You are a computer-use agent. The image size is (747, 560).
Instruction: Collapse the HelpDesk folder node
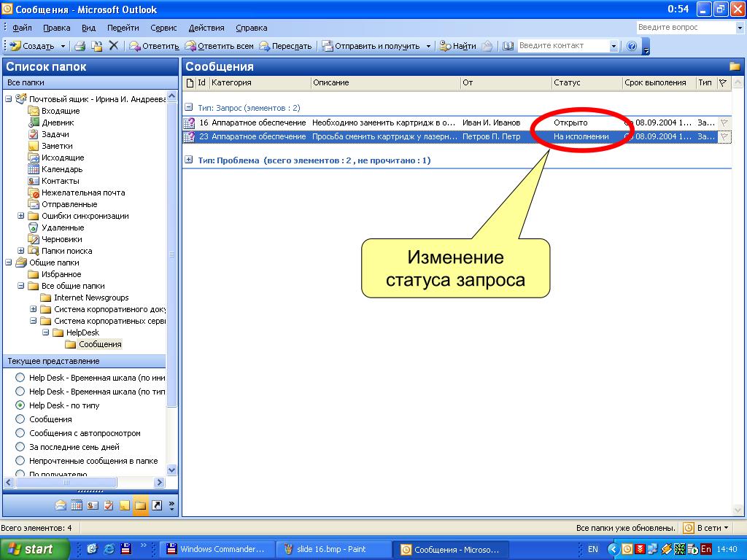pyautogui.click(x=46, y=332)
